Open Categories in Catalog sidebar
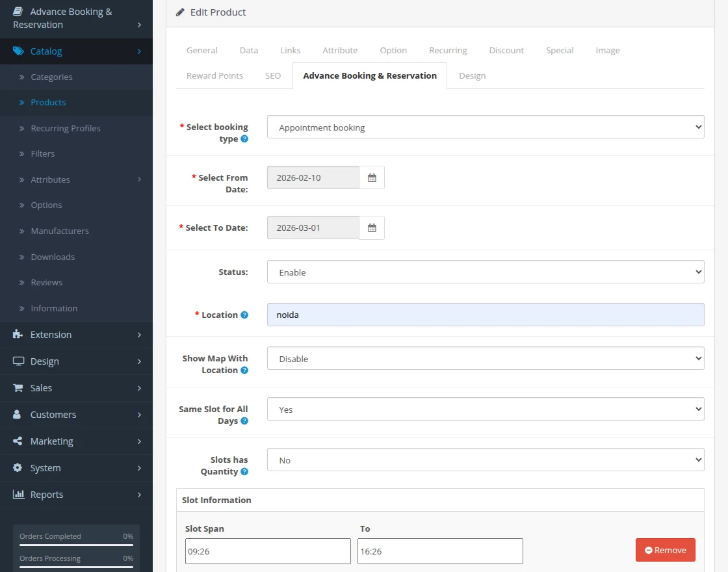Screen dimensions: 728x572 (x=51, y=77)
